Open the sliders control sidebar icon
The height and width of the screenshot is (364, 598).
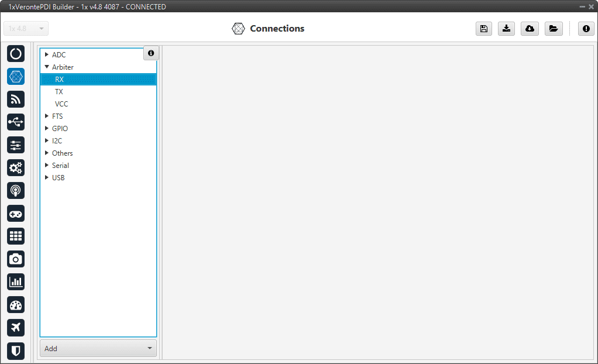click(16, 145)
